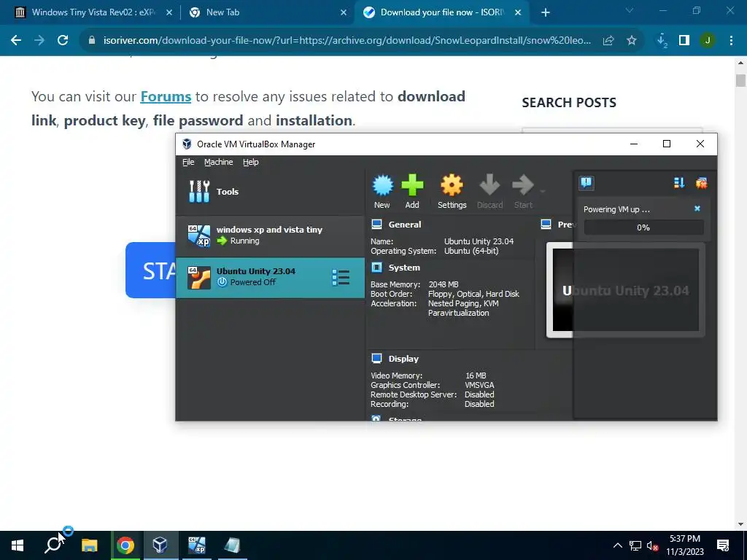Open Chrome downloads icon
747x560 pixels.
[662, 41]
